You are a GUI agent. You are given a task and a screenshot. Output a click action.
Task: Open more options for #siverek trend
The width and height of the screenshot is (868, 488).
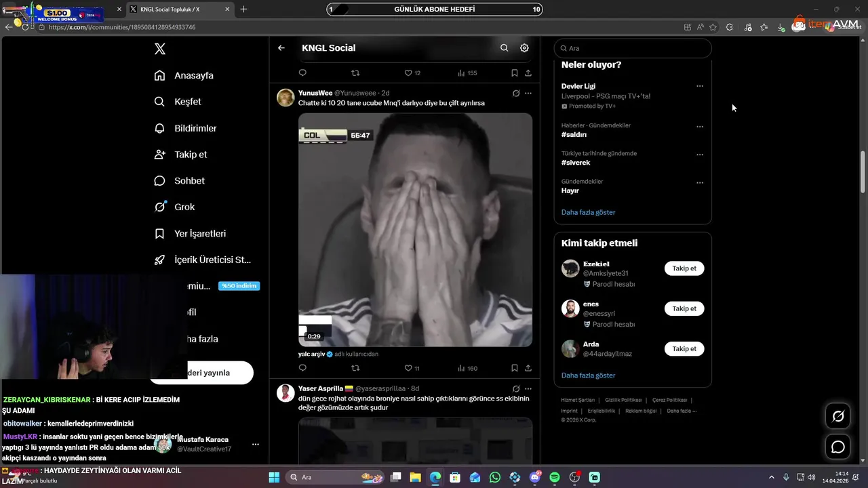pos(700,155)
